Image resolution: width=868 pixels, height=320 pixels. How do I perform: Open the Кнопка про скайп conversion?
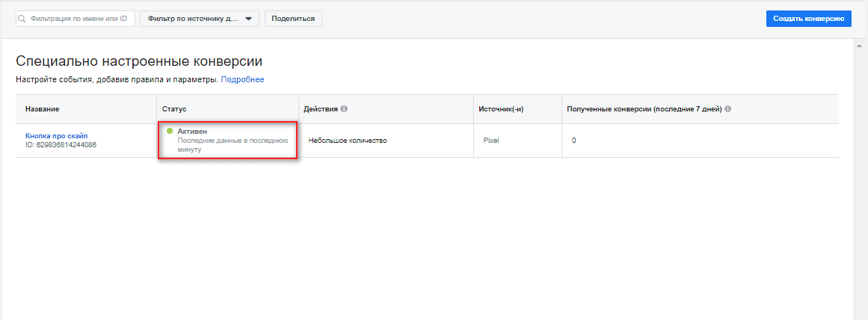[57, 135]
